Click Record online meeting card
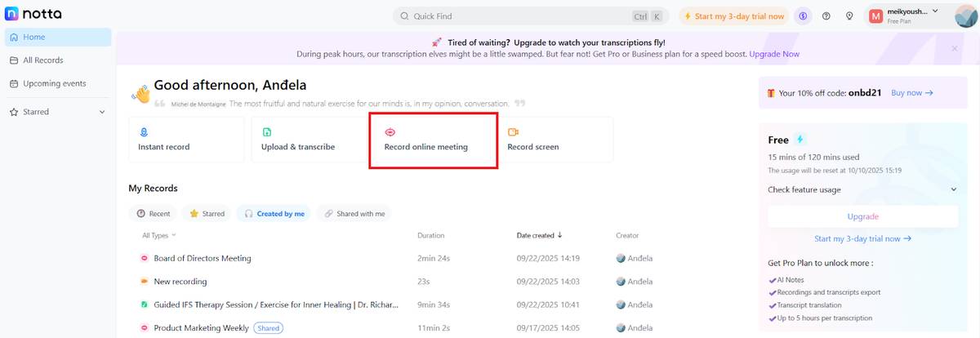Screen dimensions: 980x338 (433, 140)
